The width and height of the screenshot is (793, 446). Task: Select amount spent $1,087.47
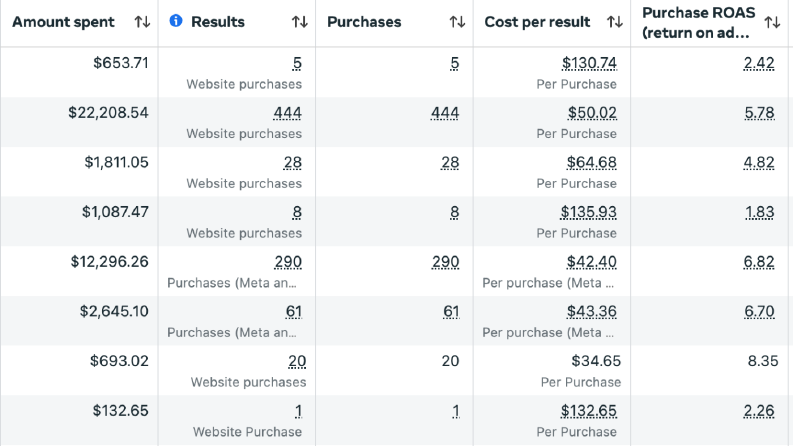coord(115,211)
